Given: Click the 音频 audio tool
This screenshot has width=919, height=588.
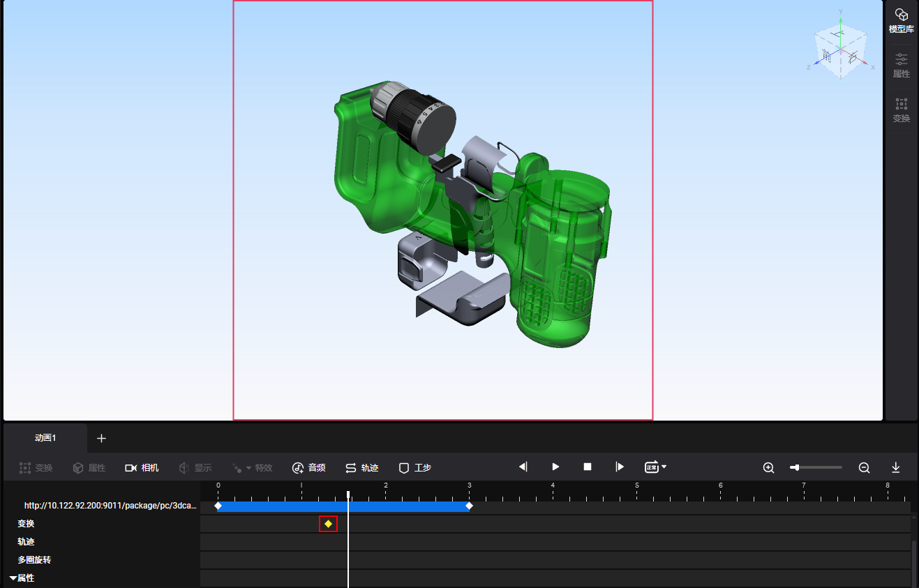Looking at the screenshot, I should tap(308, 467).
